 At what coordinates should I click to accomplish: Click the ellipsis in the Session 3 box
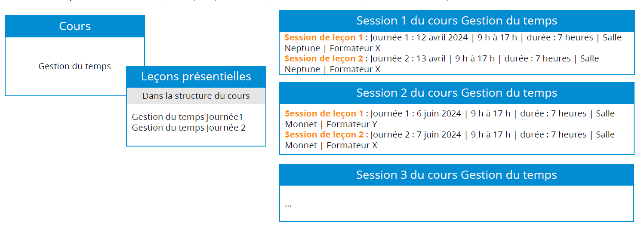288,205
